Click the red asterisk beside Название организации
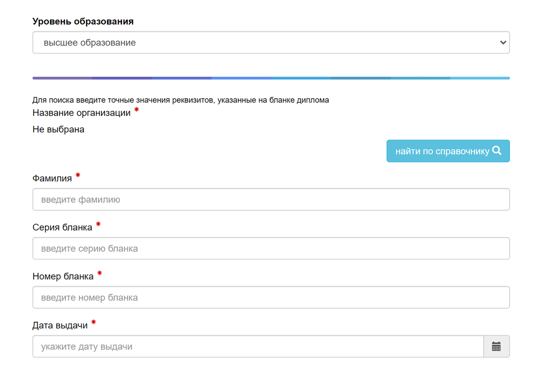Image resolution: width=547 pixels, height=392 pixels. coord(137,110)
